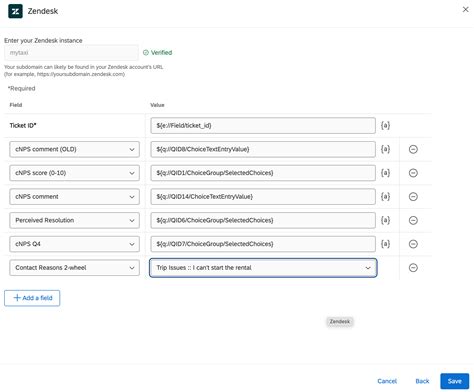Viewport: 474px width, 392px height.
Task: Insert piped text for cNPS Q4
Action: tap(385, 244)
